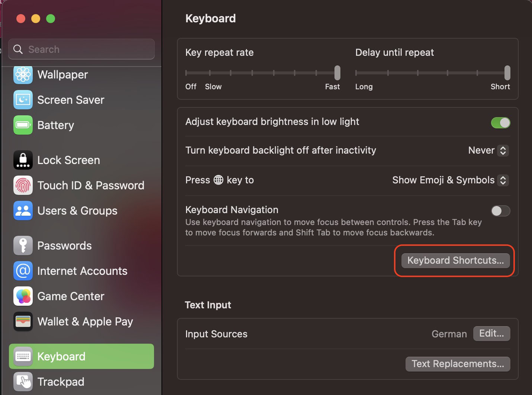Expand the Show Emoji & Symbols dropdown
This screenshot has height=395, width=532.
[x=450, y=180]
